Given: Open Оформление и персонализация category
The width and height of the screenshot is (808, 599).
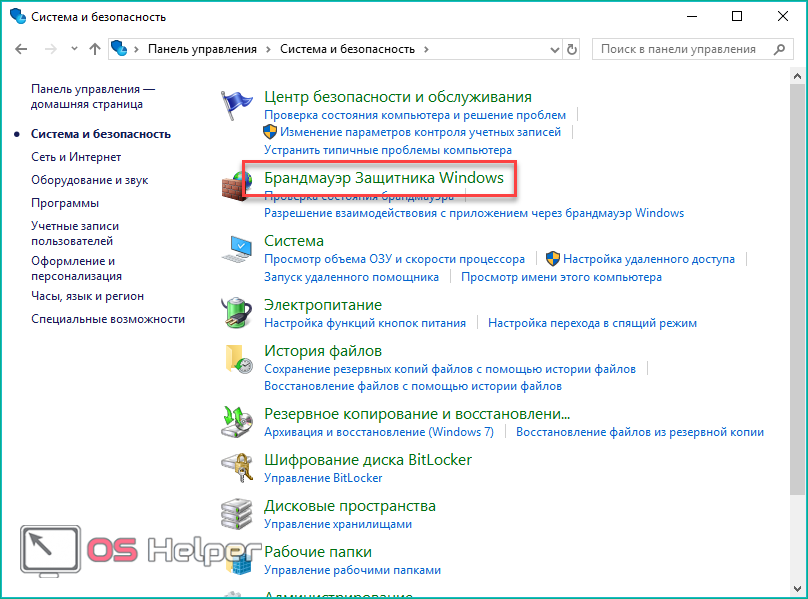Looking at the screenshot, I should click(76, 268).
